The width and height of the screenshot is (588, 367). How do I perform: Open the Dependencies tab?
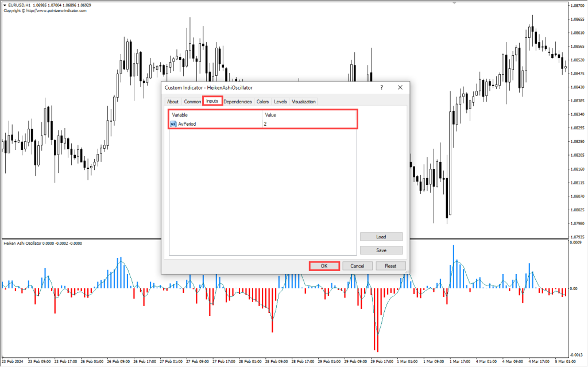[x=238, y=102]
